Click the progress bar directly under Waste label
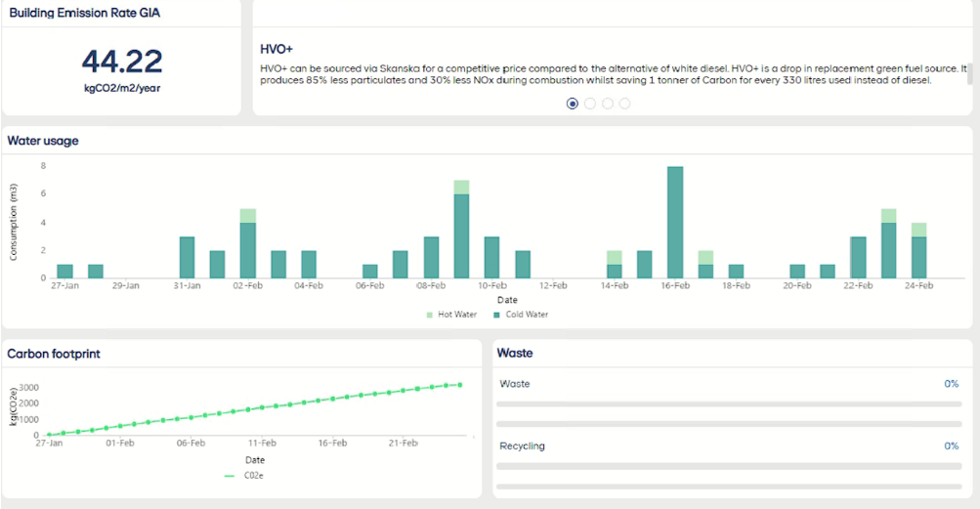The width and height of the screenshot is (980, 509). tap(729, 403)
